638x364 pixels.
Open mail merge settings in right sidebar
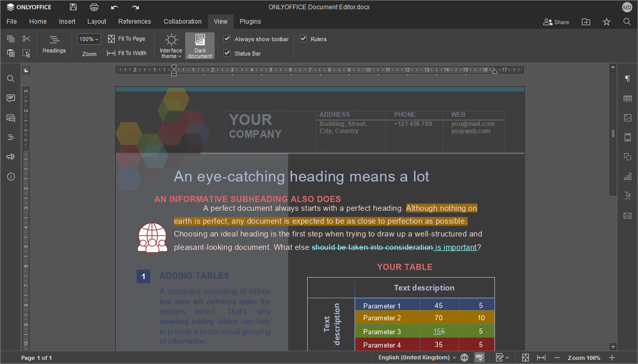(627, 215)
